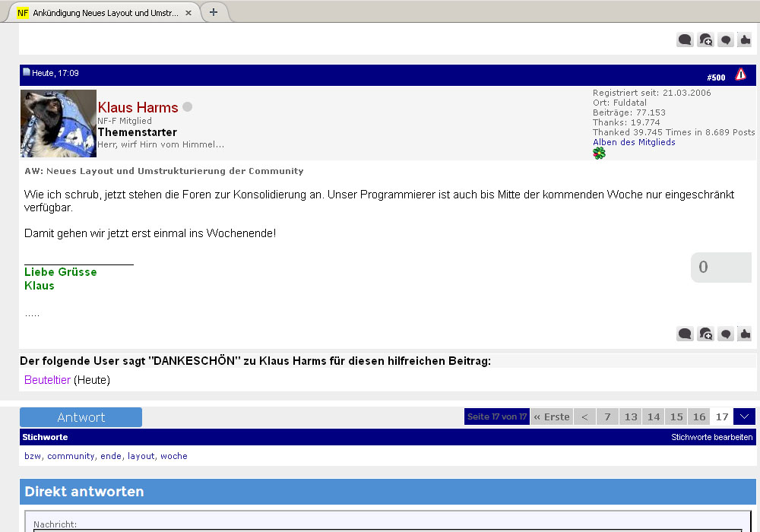Image resolution: width=760 pixels, height=532 pixels.
Task: Click the quote reply icon in post #500
Action: (x=685, y=334)
